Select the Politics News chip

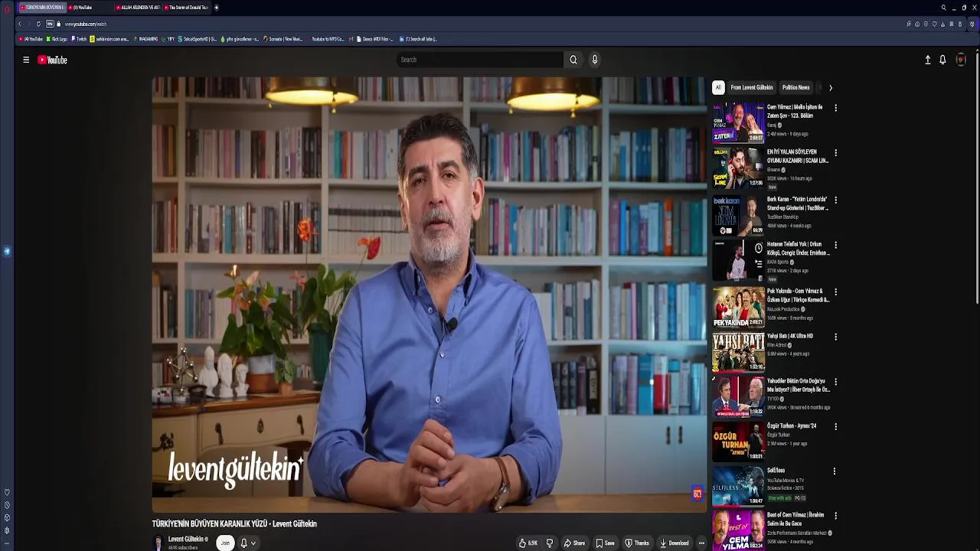795,87
